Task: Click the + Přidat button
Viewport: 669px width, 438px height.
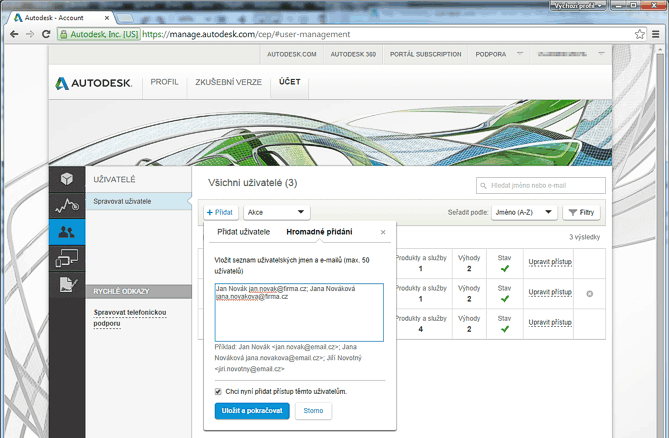Action: click(220, 212)
